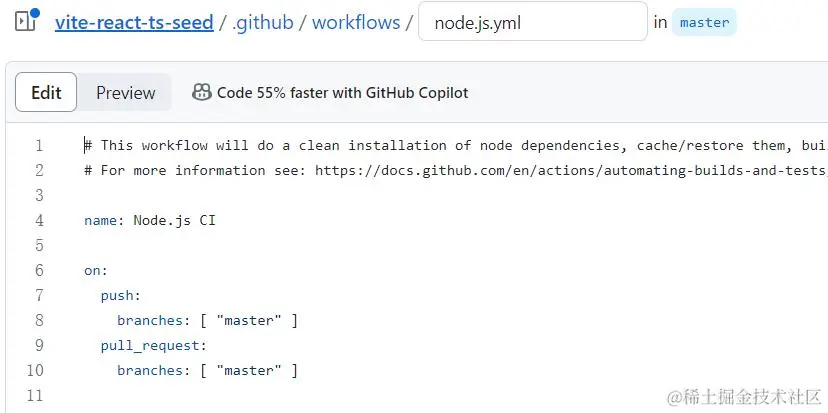
Task: Open the vite-react-ts-seed repository link
Action: tap(134, 22)
